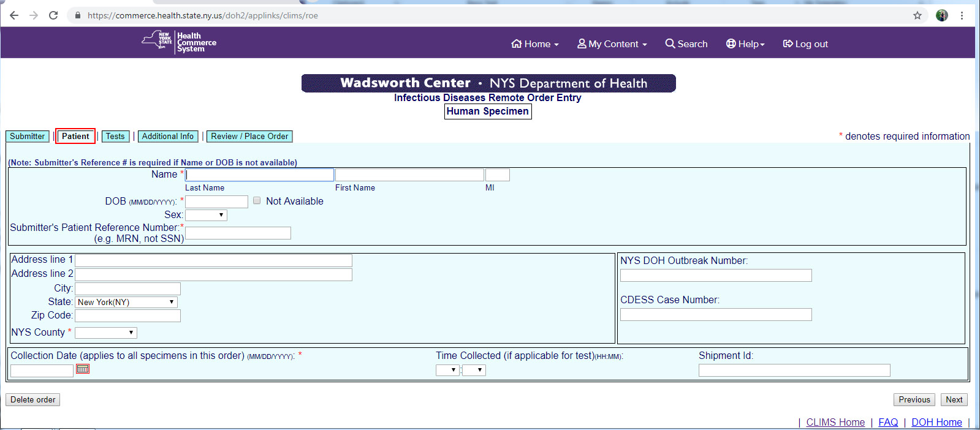
Task: Click the NYS DOH Outbreak Number field
Action: click(x=716, y=275)
